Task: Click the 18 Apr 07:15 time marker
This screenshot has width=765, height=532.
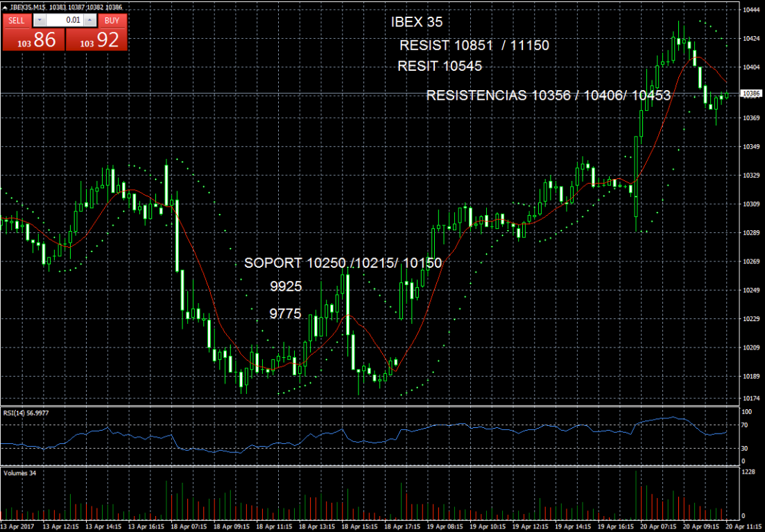Action: [x=185, y=526]
